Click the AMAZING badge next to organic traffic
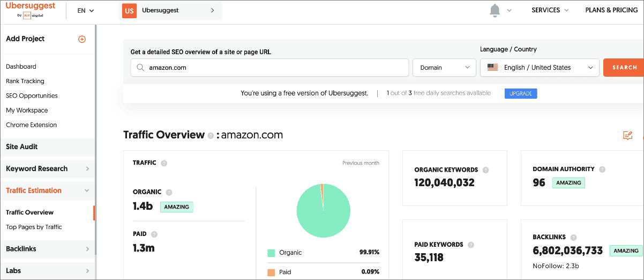The image size is (644, 280). (177, 207)
